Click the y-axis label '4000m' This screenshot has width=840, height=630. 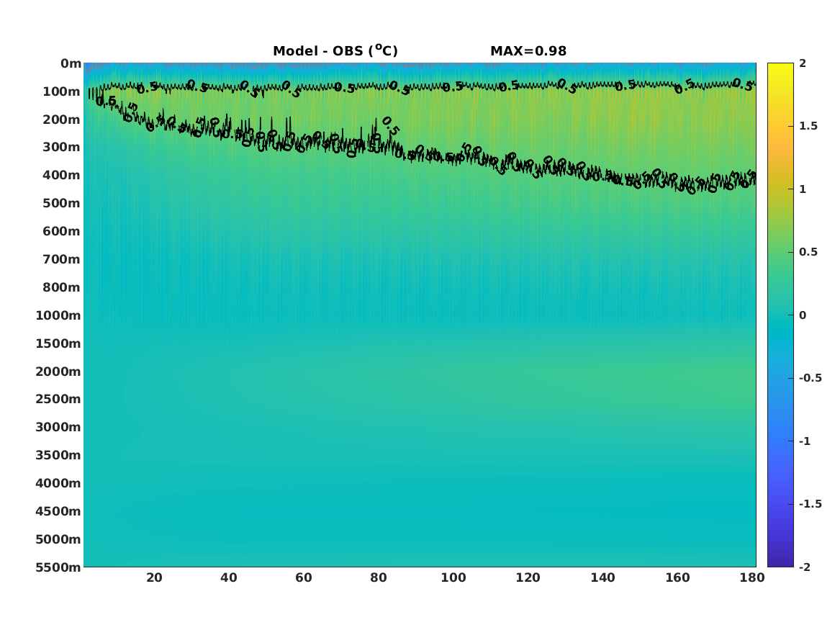click(58, 483)
